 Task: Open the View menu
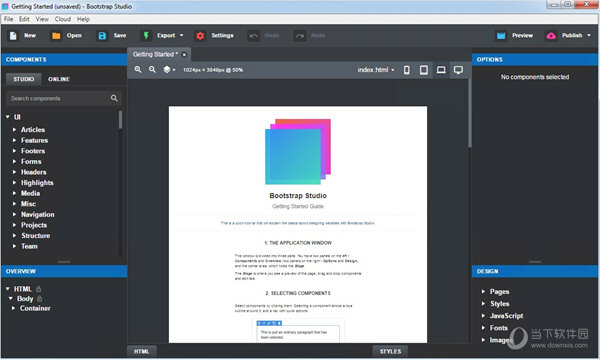pos(42,19)
